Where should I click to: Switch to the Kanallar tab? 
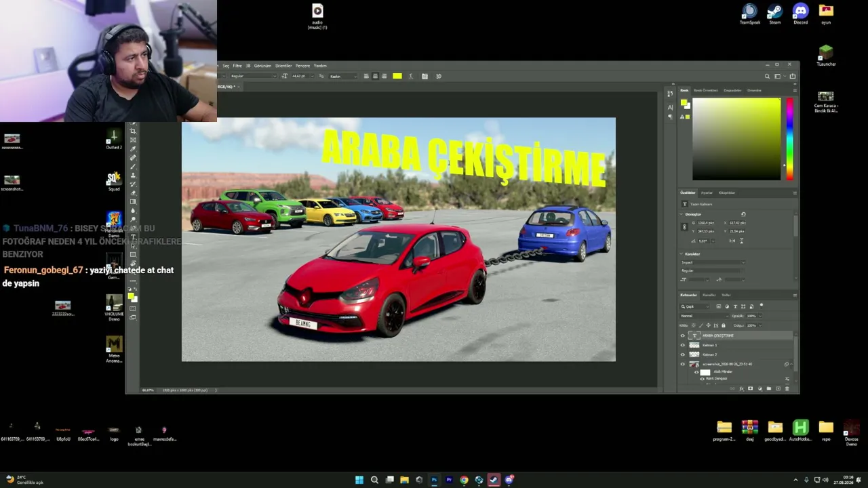tap(709, 295)
